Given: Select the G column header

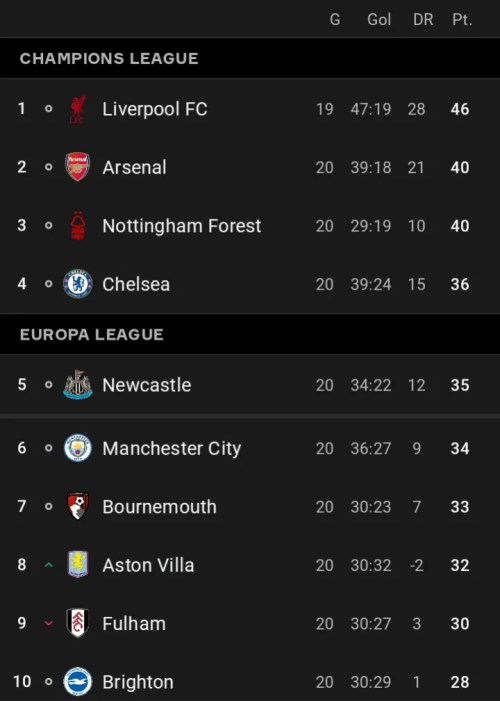Looking at the screenshot, I should pyautogui.click(x=335, y=19).
